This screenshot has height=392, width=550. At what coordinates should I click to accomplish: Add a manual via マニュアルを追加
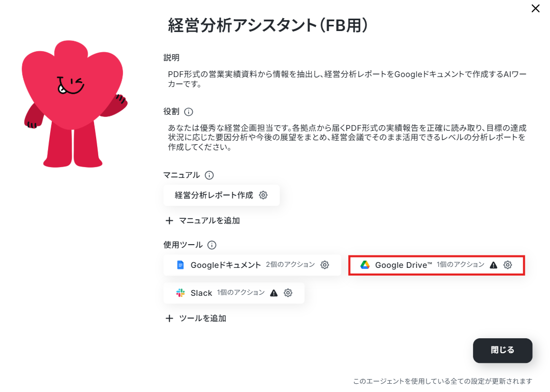pyautogui.click(x=203, y=221)
